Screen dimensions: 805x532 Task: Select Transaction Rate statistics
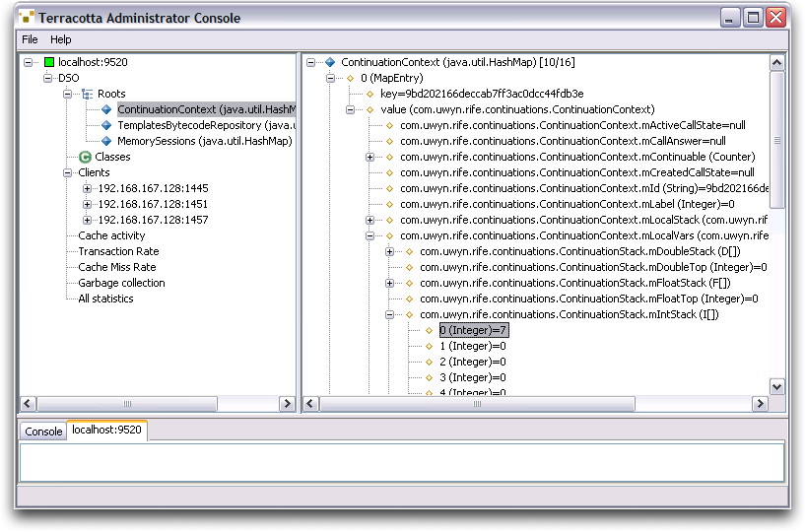118,251
